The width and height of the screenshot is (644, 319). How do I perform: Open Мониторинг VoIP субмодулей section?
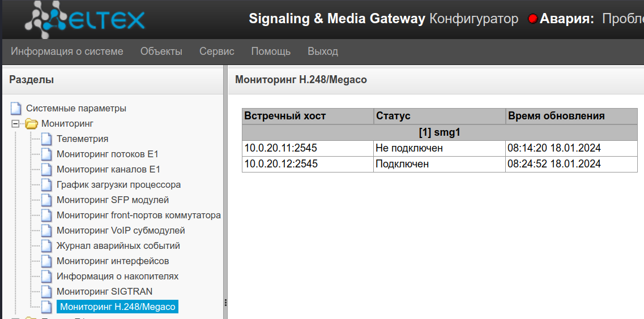[121, 230]
